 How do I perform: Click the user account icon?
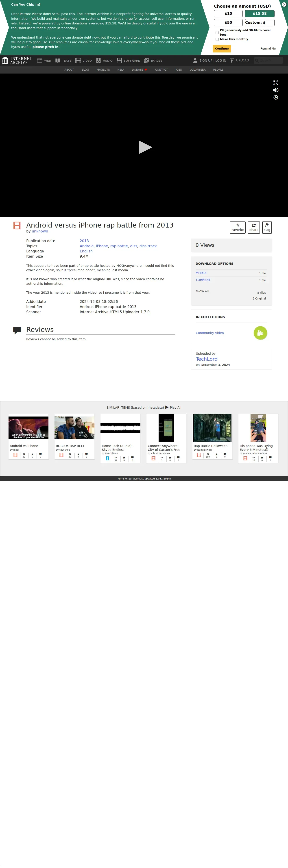(x=195, y=61)
